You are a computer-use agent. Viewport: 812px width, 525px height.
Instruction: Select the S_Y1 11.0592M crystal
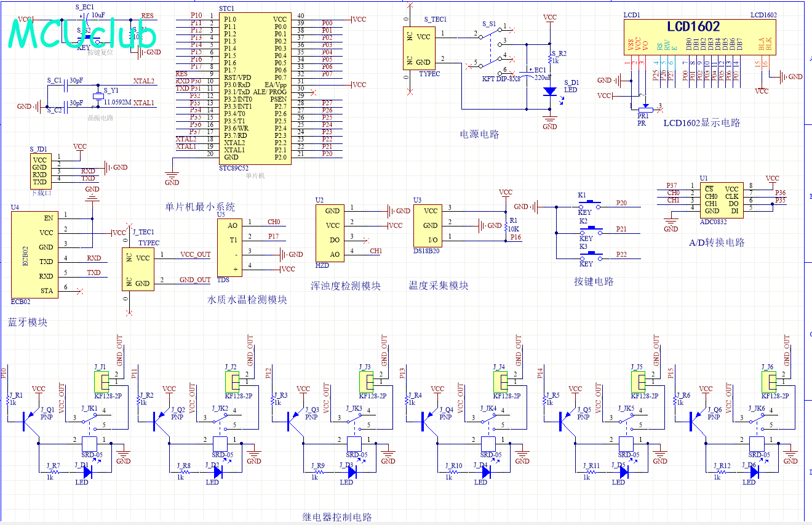point(98,95)
